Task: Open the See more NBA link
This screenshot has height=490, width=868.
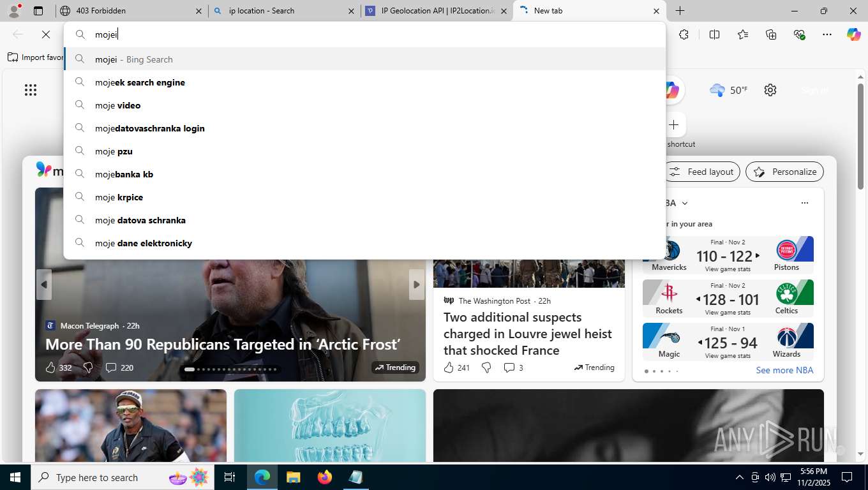Action: pyautogui.click(x=784, y=370)
